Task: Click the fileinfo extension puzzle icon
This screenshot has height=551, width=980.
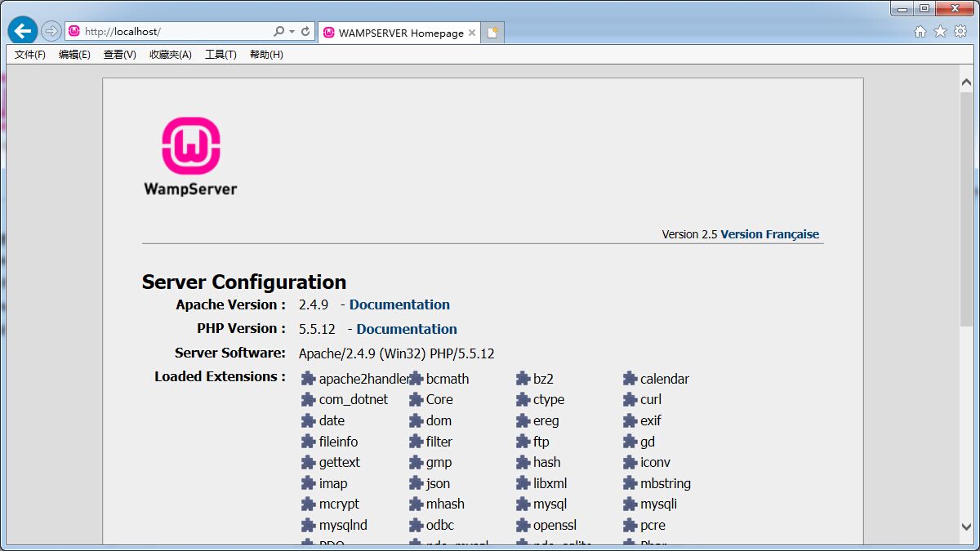Action: [x=308, y=442]
